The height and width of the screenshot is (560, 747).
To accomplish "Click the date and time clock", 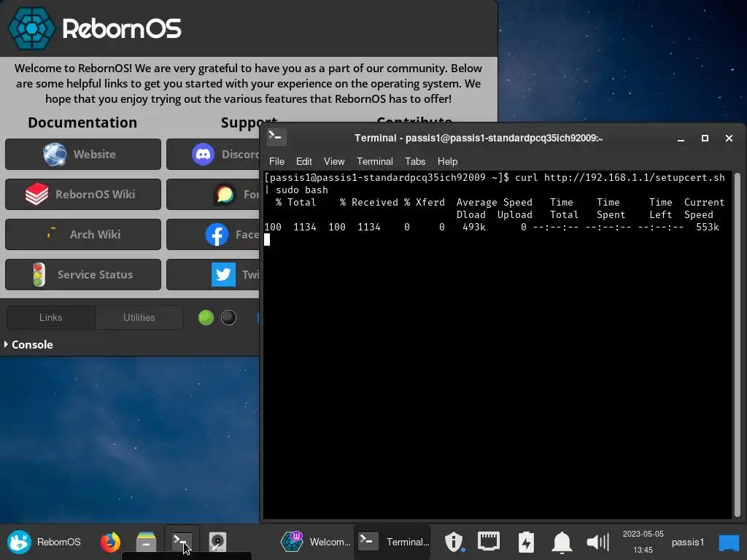I will tap(643, 542).
